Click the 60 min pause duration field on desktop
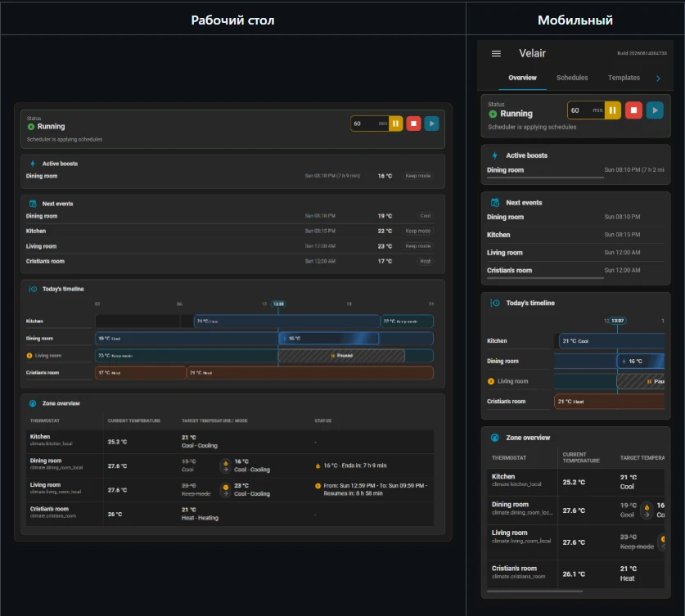 [x=370, y=124]
